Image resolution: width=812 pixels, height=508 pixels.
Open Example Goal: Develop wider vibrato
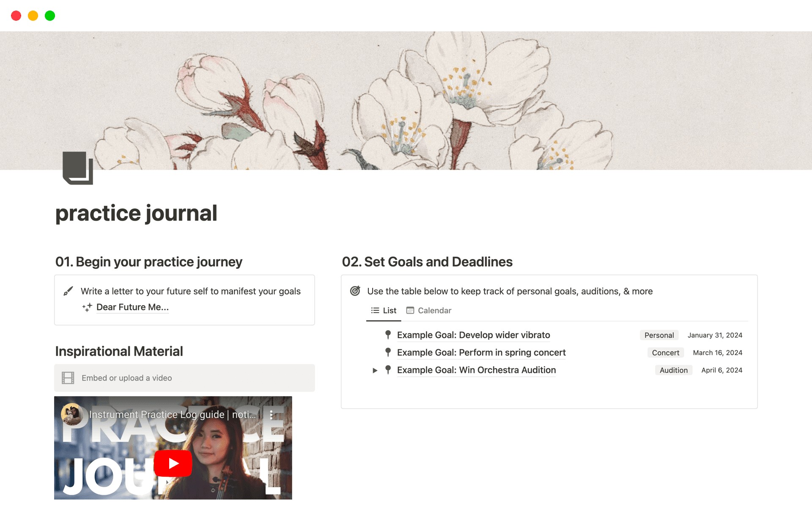pos(473,335)
